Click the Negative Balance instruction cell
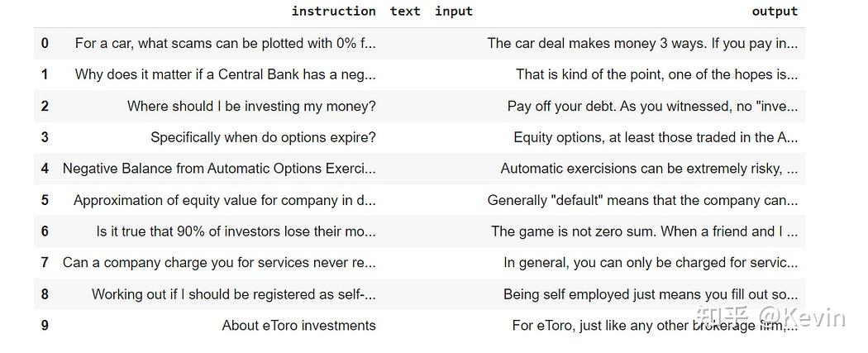The width and height of the screenshot is (868, 353). pos(219,169)
